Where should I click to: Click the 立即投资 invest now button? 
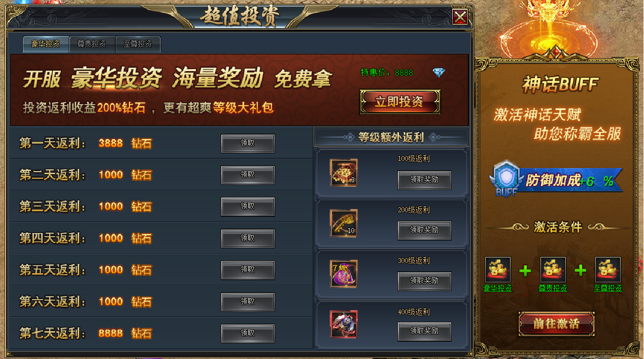tap(400, 102)
